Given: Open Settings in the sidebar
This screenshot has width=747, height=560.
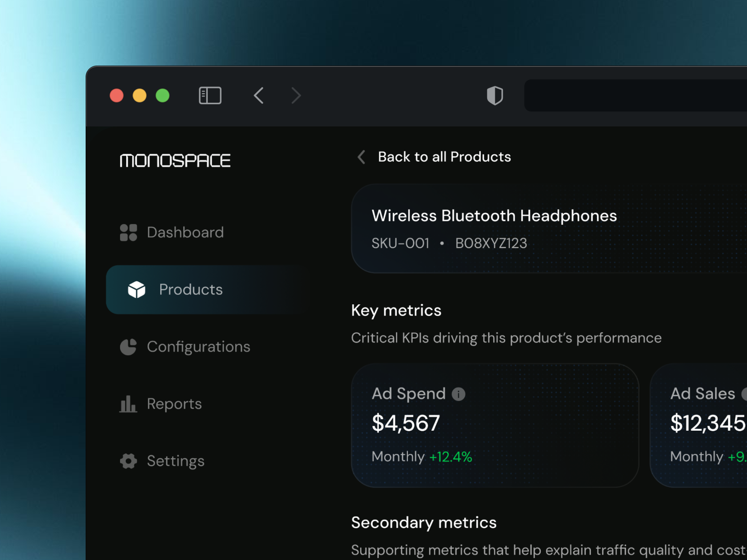Looking at the screenshot, I should [176, 461].
